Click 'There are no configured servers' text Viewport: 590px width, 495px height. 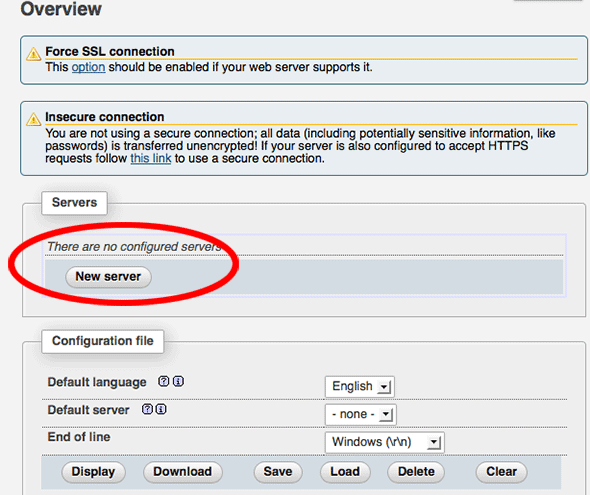click(135, 247)
